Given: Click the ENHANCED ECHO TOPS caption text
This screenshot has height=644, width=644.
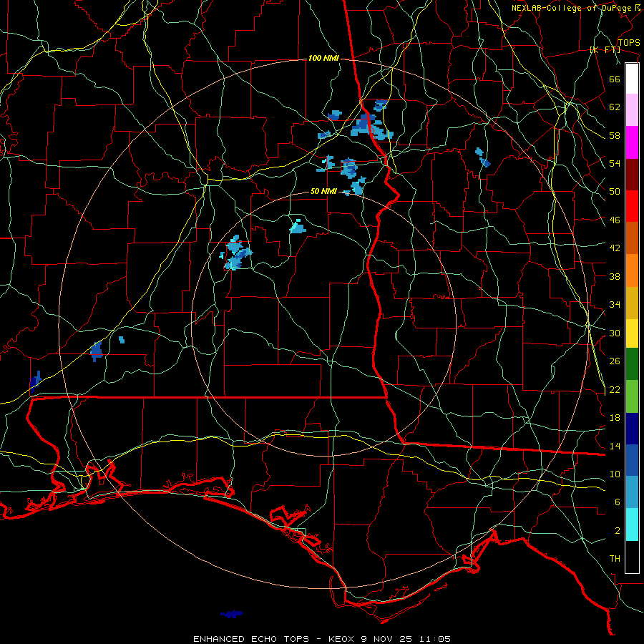Looking at the screenshot, I should pyautogui.click(x=251, y=639).
